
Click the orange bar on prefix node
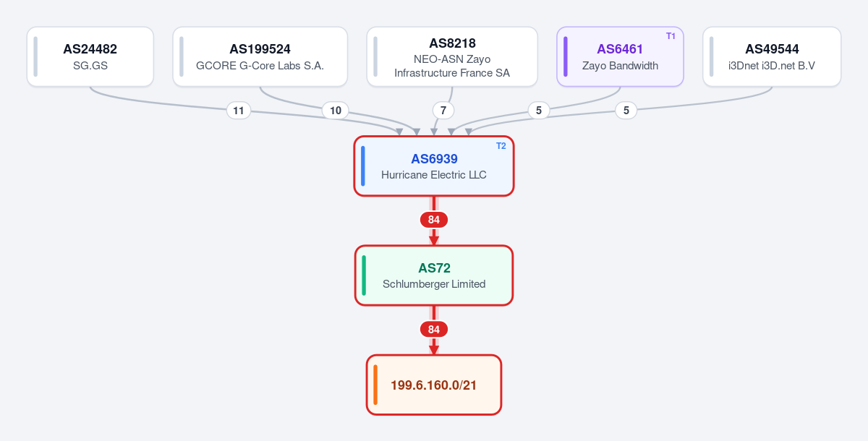click(375, 385)
